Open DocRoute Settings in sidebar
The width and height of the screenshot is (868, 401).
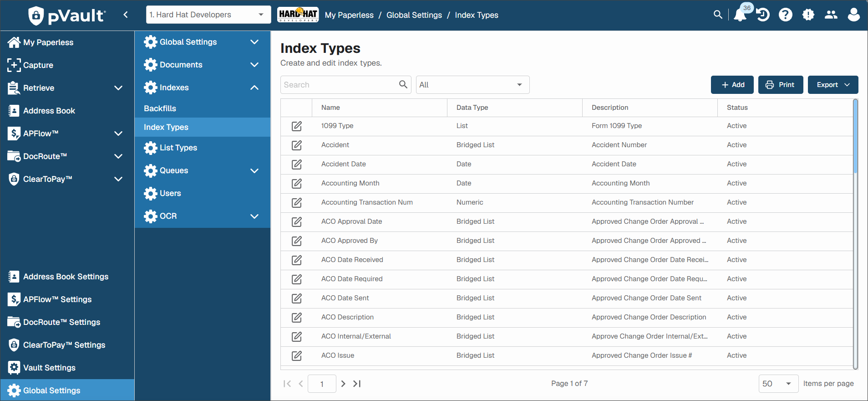pyautogui.click(x=67, y=322)
